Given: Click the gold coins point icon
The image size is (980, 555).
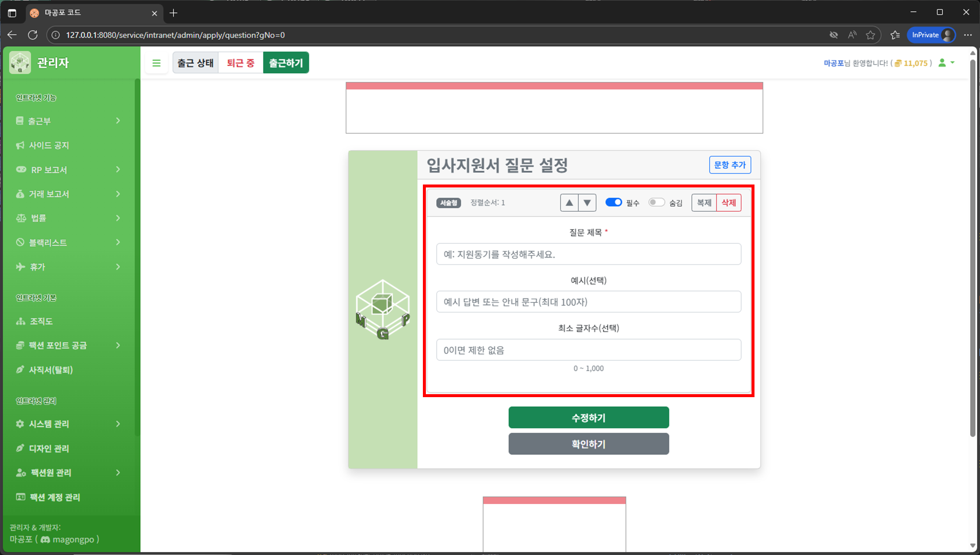Looking at the screenshot, I should (x=898, y=63).
